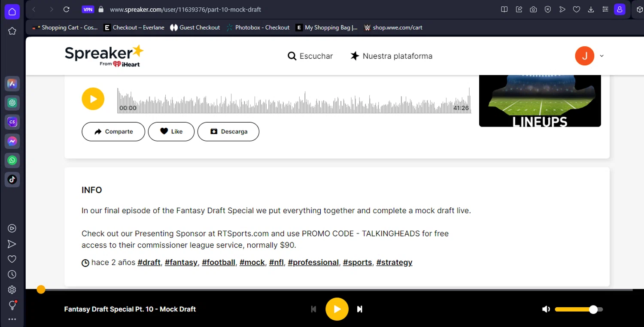Play from the bottom player bar button
Viewport: 644px width, 327px height.
click(337, 309)
